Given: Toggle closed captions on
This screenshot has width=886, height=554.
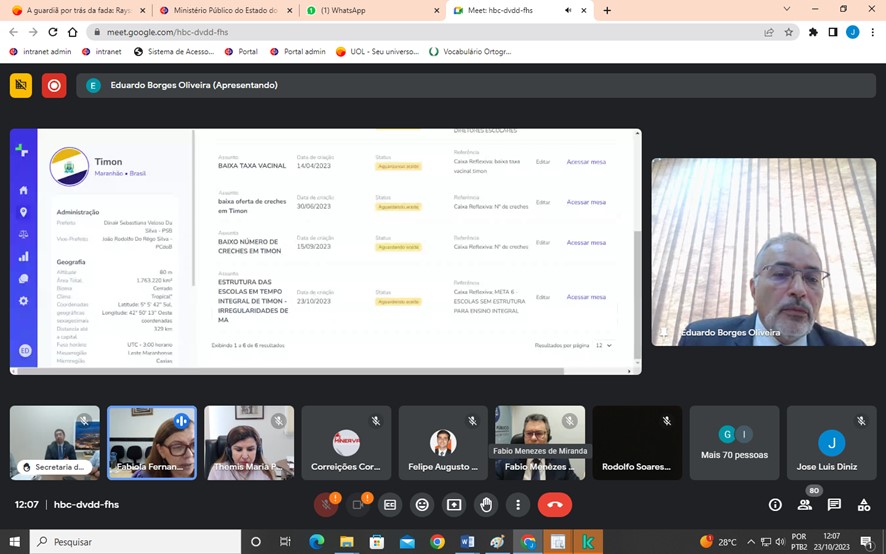Looking at the screenshot, I should click(x=390, y=505).
